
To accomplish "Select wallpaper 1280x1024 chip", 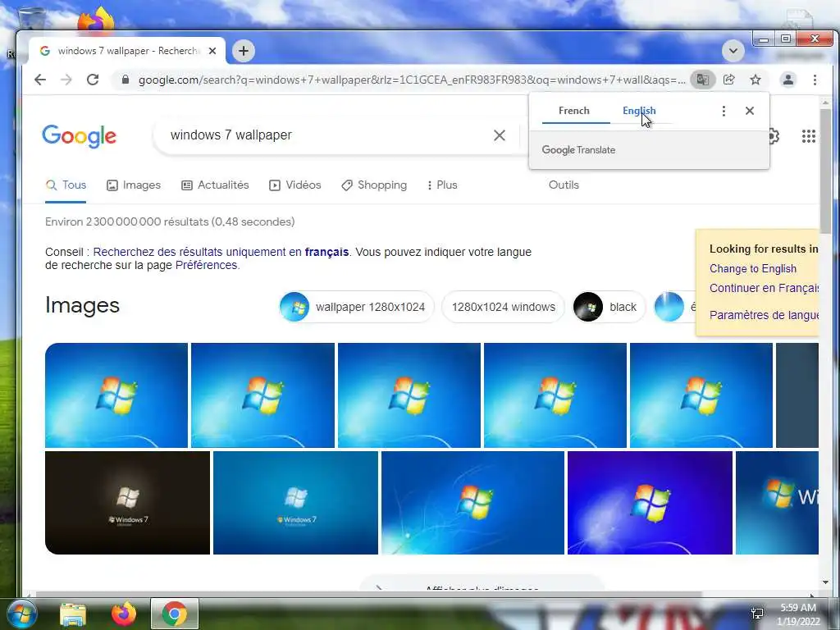I will pyautogui.click(x=356, y=307).
